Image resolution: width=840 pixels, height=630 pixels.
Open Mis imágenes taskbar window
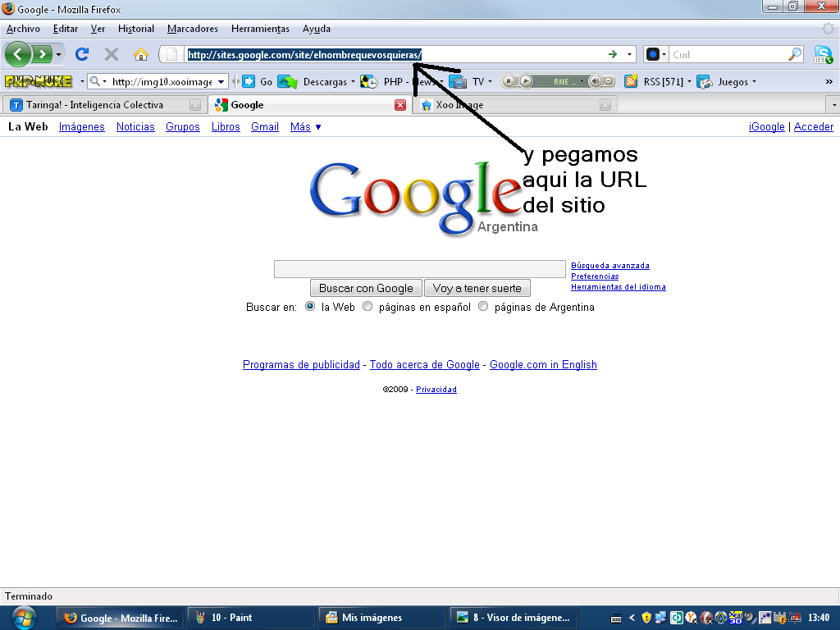click(x=382, y=618)
